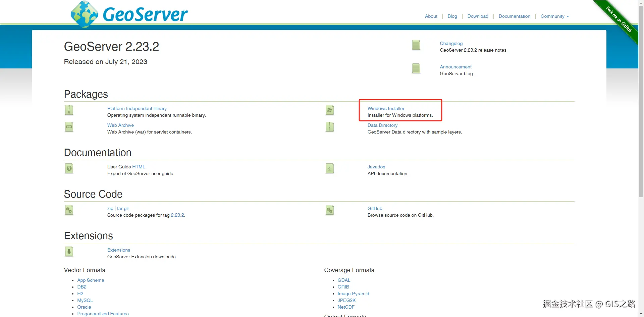Open the Image Pyramid link
Screen dimensions: 644x317
353,294
